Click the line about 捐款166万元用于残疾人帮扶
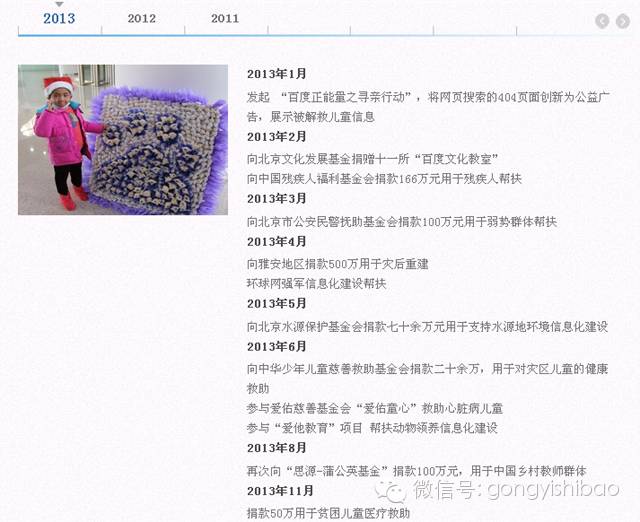Image resolution: width=640 pixels, height=522 pixels. coord(384,179)
